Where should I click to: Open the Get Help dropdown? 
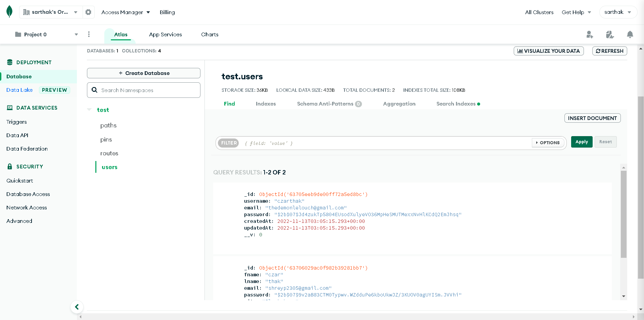click(576, 12)
